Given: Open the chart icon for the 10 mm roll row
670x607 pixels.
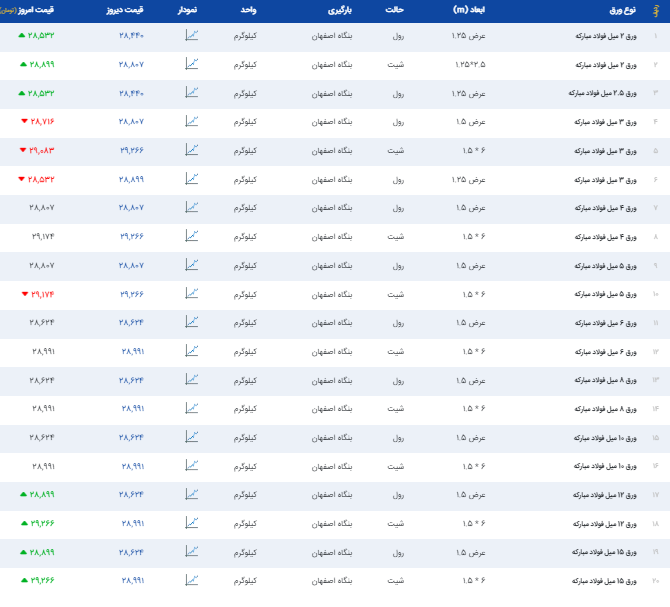Looking at the screenshot, I should pos(192,438).
